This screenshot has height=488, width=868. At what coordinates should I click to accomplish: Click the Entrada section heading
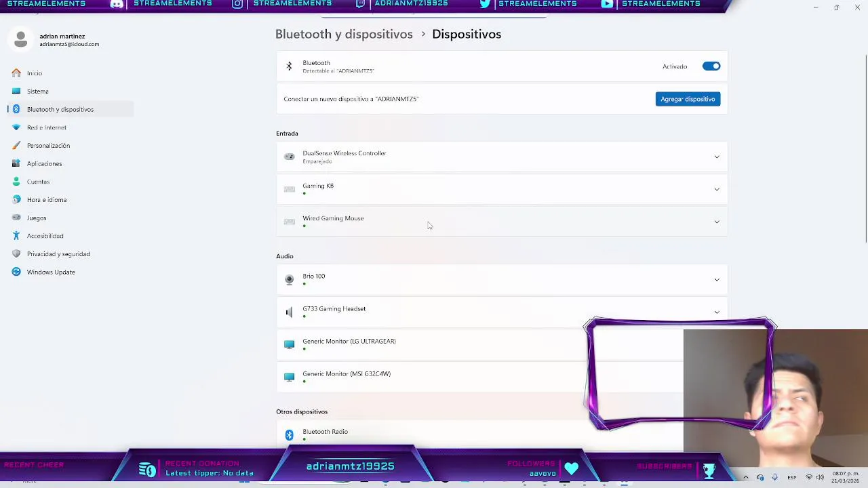pos(287,134)
